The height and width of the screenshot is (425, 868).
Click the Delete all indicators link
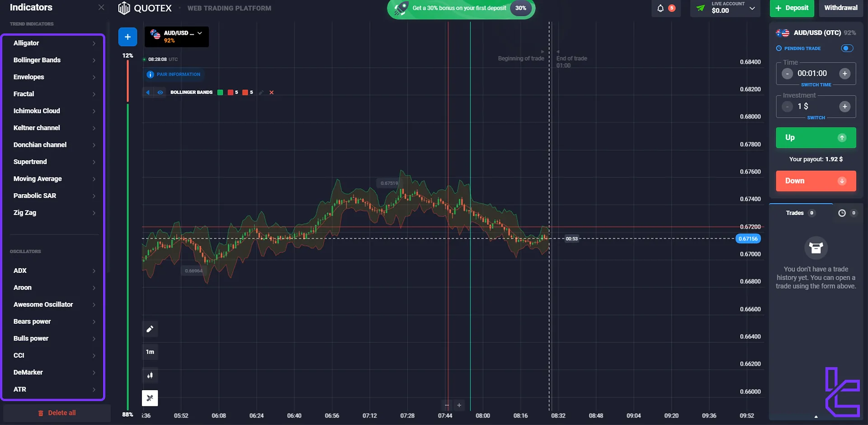[x=57, y=413]
